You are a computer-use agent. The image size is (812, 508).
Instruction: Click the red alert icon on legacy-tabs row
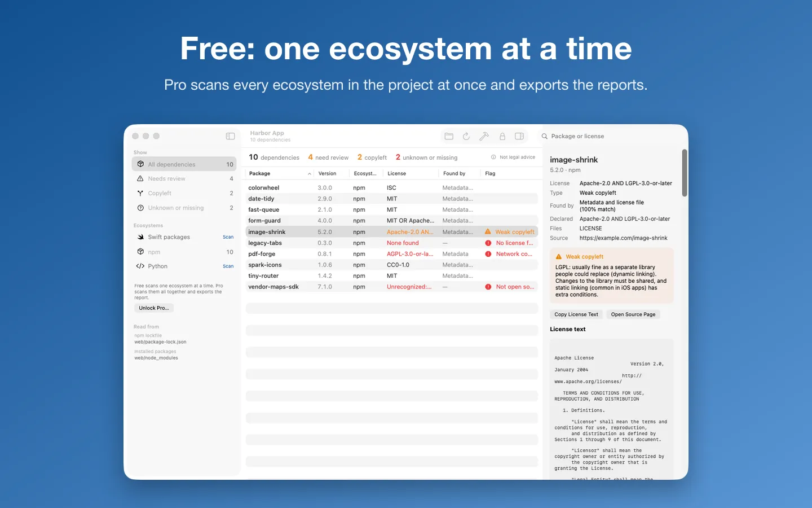tap(488, 243)
